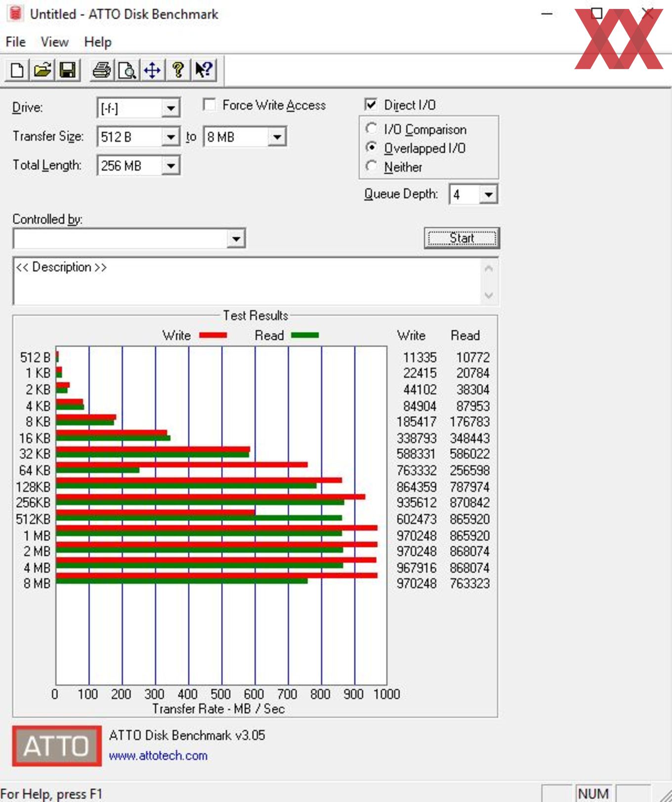Viewport: 672px width, 802px height.
Task: Click the 512 B row label
Action: point(35,357)
